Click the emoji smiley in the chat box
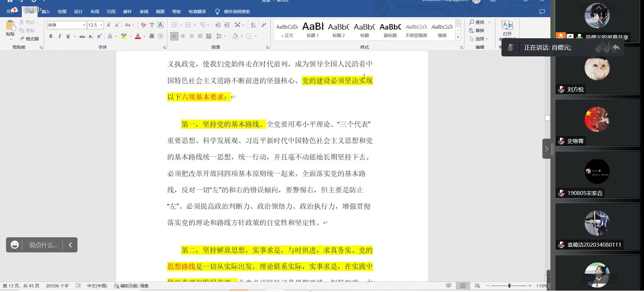Viewport: 644px width, 292px height. (15, 245)
